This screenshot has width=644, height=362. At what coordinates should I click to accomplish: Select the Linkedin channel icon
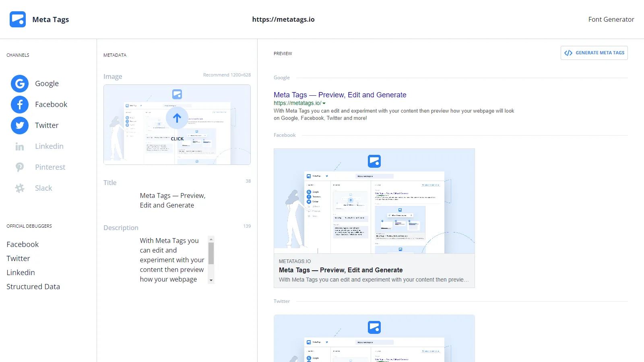[x=19, y=146]
